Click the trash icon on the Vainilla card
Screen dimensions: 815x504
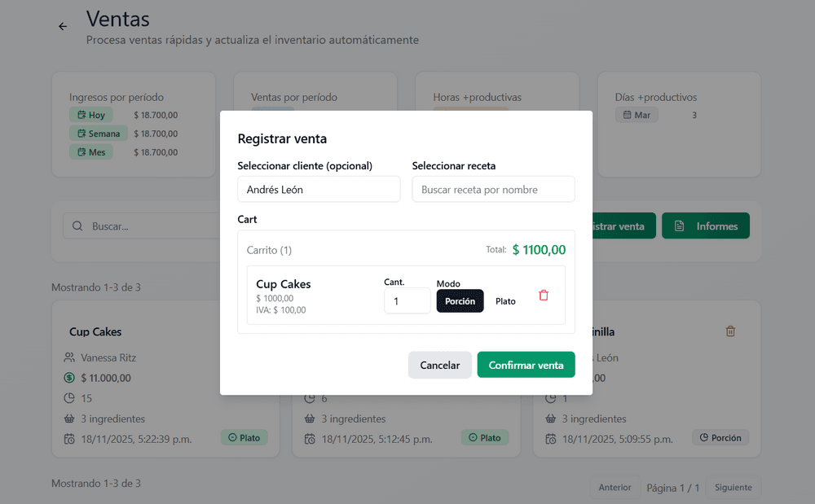click(730, 331)
